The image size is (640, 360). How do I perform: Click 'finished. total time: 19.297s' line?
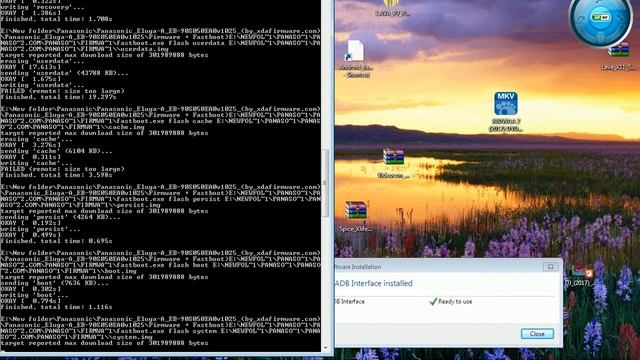(x=58, y=97)
